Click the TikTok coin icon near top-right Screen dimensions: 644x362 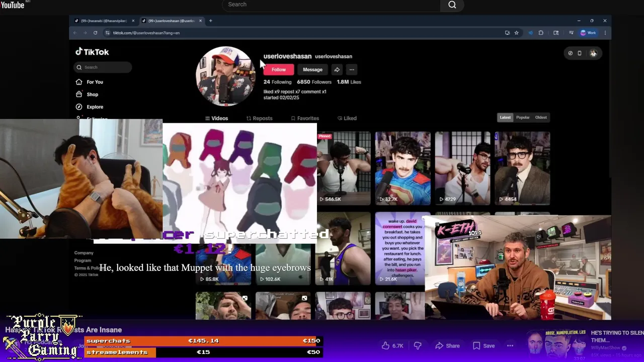pos(570,53)
